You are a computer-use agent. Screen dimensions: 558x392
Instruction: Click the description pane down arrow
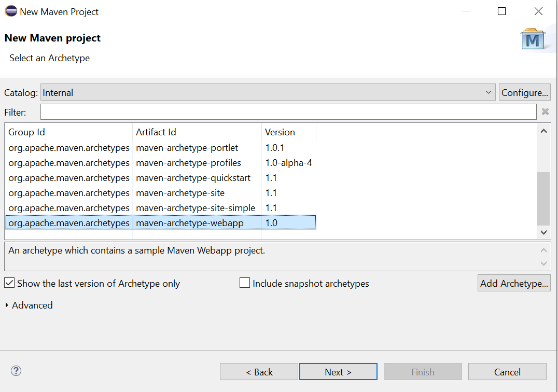[x=544, y=264]
